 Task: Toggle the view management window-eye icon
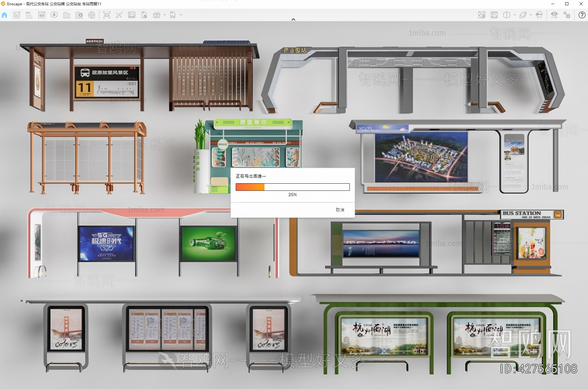(x=42, y=15)
